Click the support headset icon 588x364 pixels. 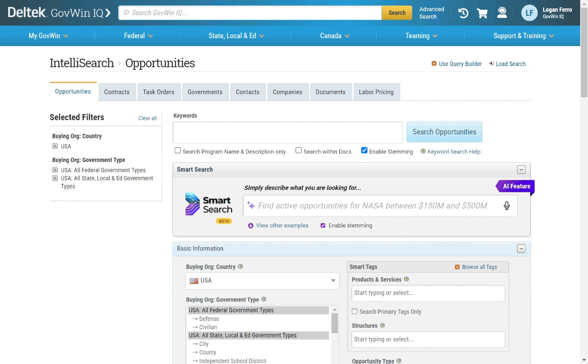coord(502,13)
